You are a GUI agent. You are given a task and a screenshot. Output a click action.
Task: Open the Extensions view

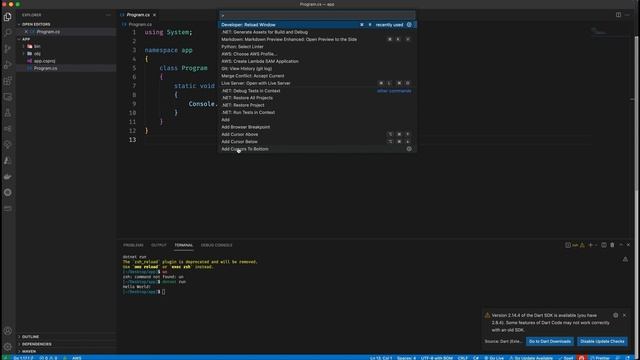pyautogui.click(x=8, y=81)
